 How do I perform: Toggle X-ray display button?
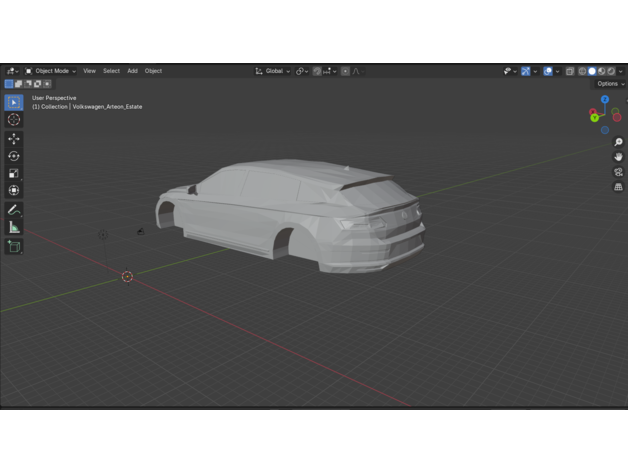point(570,71)
